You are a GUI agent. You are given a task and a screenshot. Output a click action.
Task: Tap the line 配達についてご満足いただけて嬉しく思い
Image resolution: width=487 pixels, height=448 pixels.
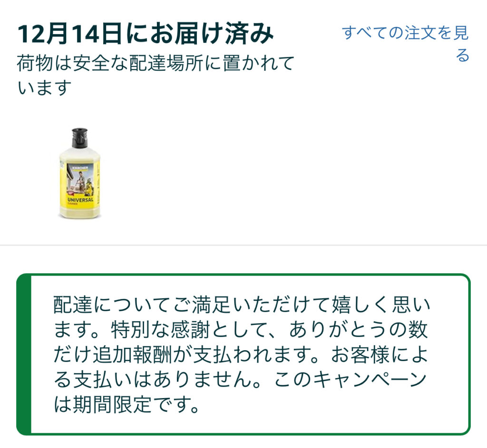(242, 305)
